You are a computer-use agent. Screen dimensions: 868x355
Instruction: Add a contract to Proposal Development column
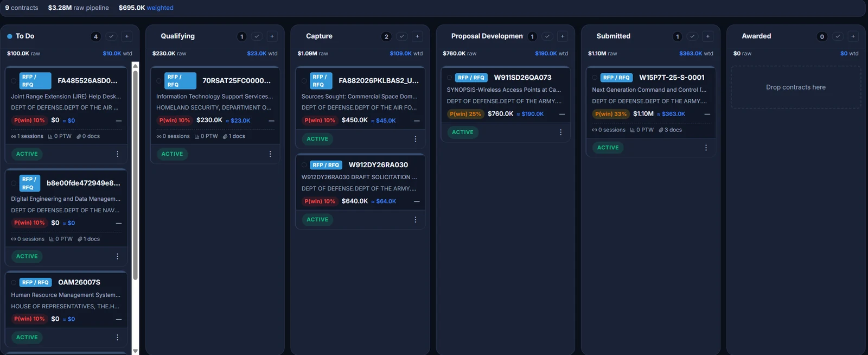pos(563,36)
